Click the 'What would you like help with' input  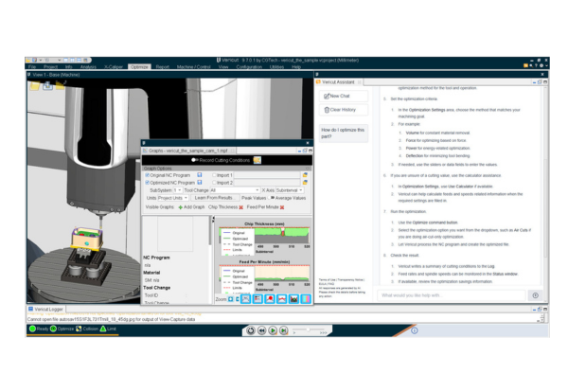[x=451, y=295]
